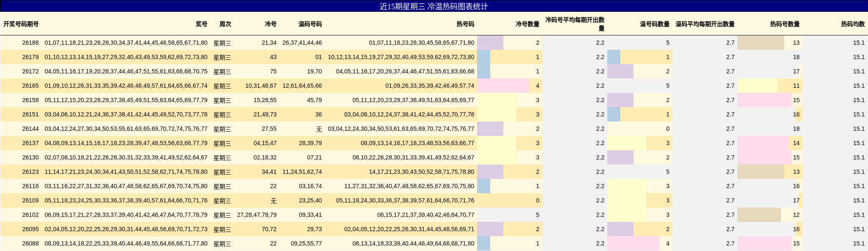Select cold numbers cell 04,15,47

click(265, 143)
